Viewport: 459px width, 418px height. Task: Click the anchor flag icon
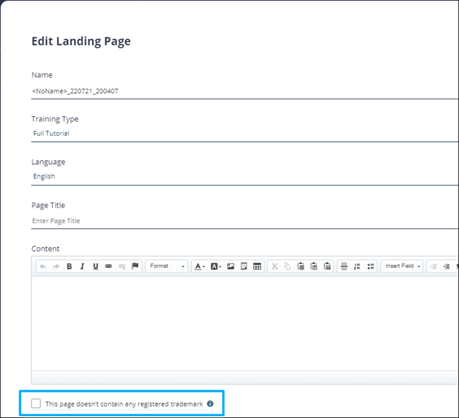[x=135, y=266]
